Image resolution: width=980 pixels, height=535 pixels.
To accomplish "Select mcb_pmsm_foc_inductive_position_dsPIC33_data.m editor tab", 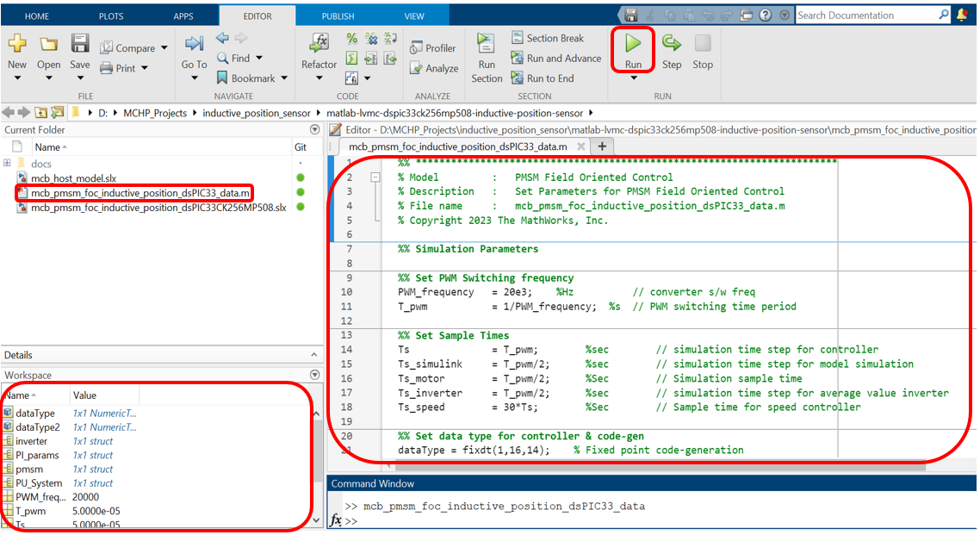I will click(457, 146).
